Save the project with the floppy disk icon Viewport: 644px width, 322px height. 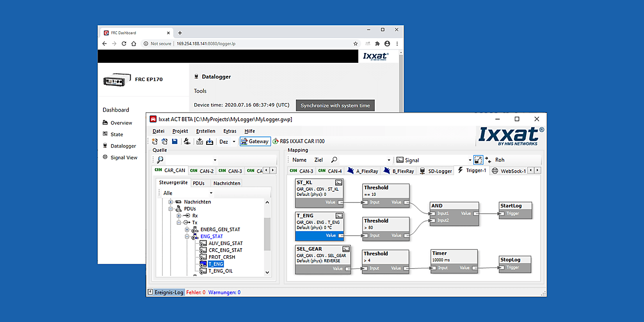(x=174, y=141)
